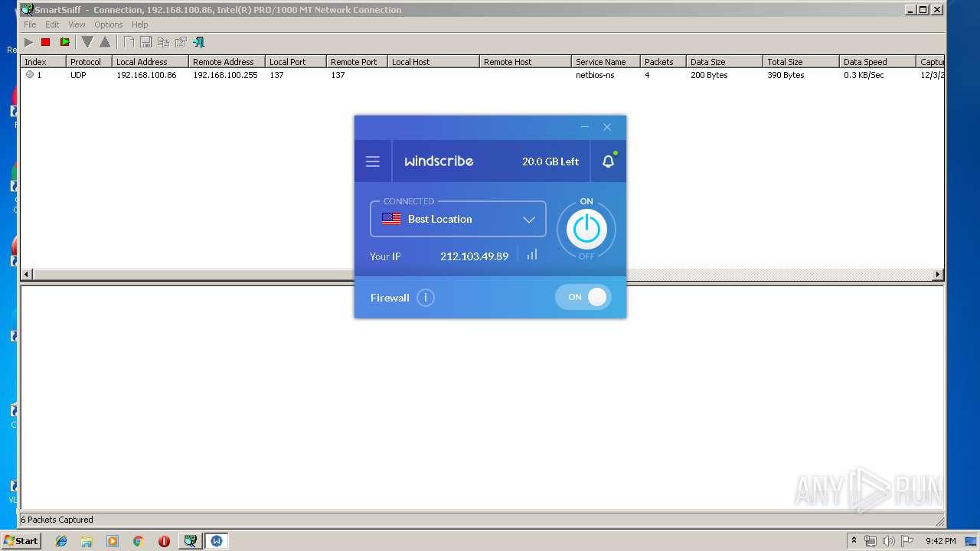Click the 390 Bytes total size cell
980x551 pixels.
pyautogui.click(x=786, y=75)
